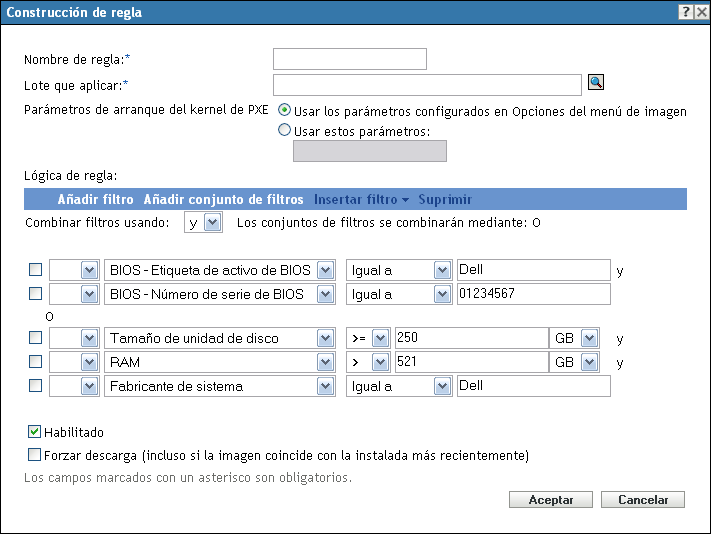Click the 'Nombre de regla' text field
This screenshot has width=711, height=534.
coord(349,59)
